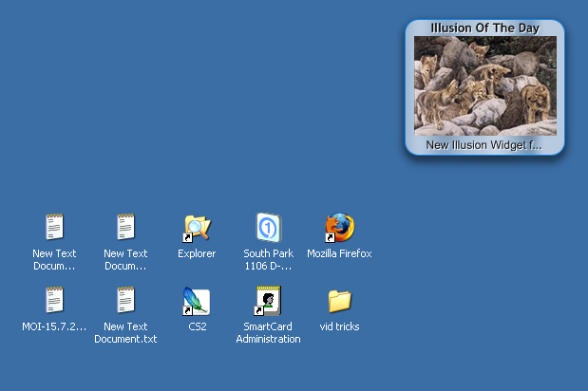Select the MOI-15.7.2... text file icon

[x=54, y=300]
